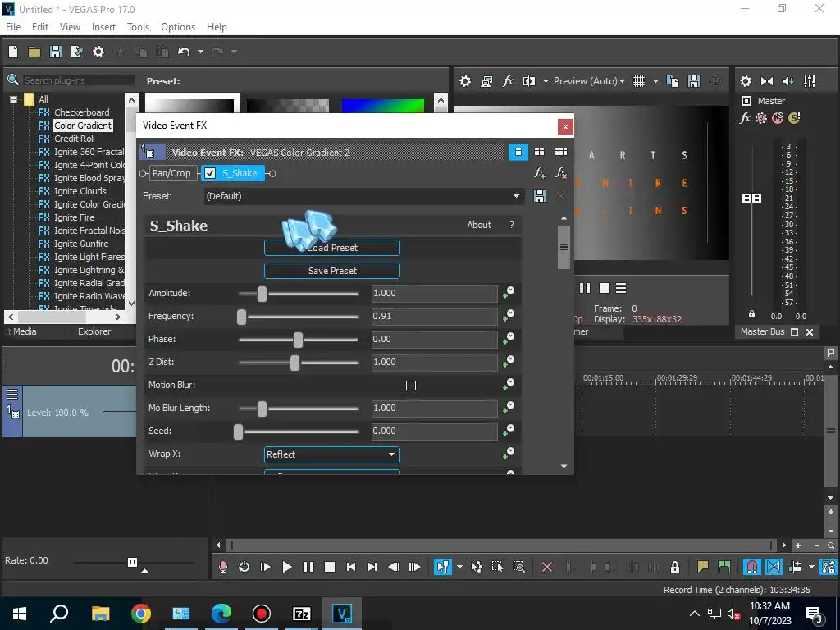Viewport: 840px width, 630px height.
Task: Click the S_Shake help question mark
Action: point(512,225)
